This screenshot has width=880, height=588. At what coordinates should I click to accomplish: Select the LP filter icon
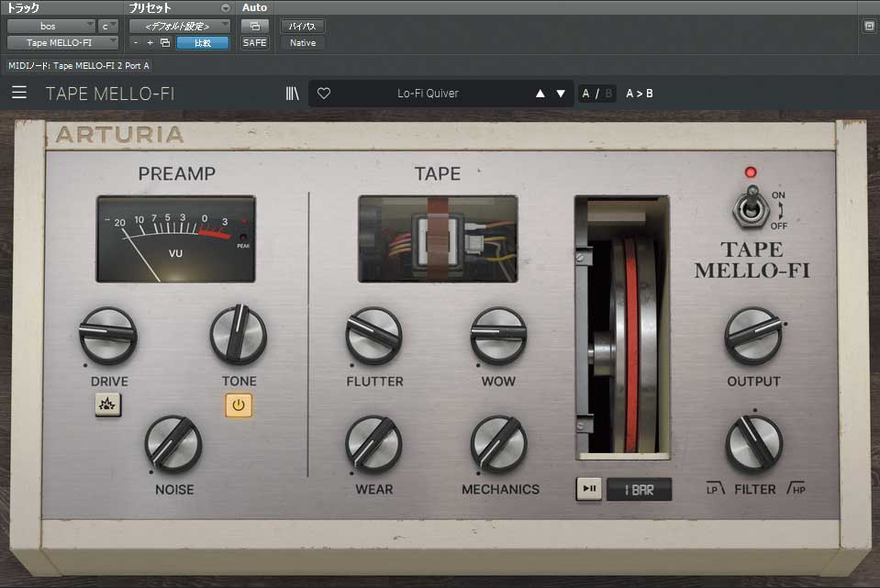coord(715,488)
